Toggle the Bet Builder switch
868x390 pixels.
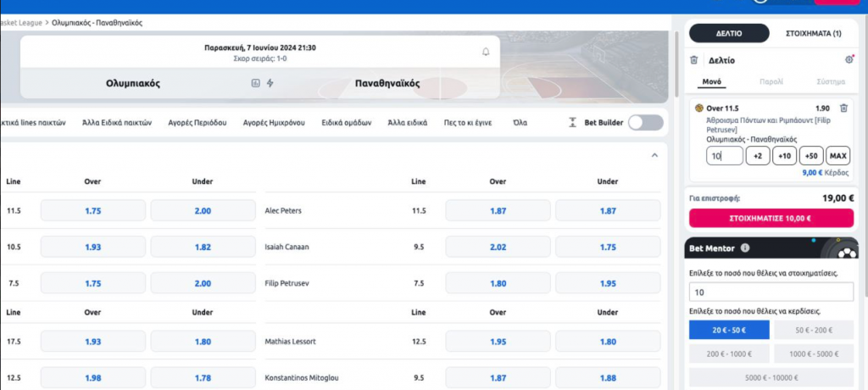click(x=646, y=123)
